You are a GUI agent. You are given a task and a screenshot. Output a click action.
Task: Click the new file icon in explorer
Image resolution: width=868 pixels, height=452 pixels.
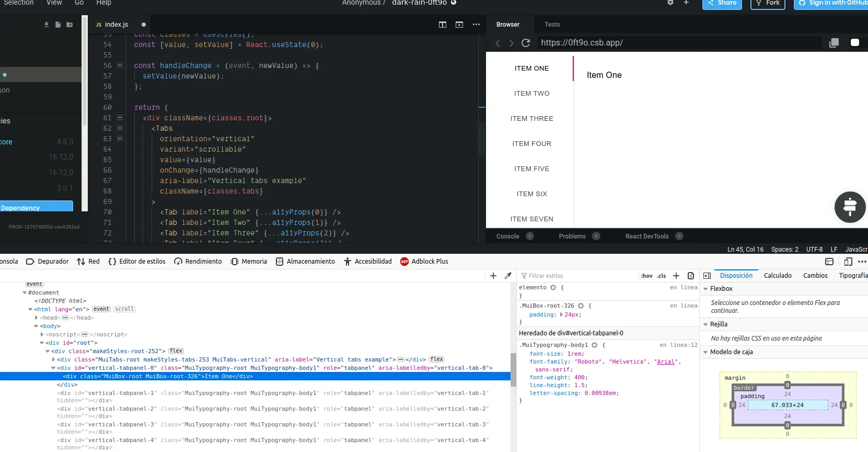(58, 25)
